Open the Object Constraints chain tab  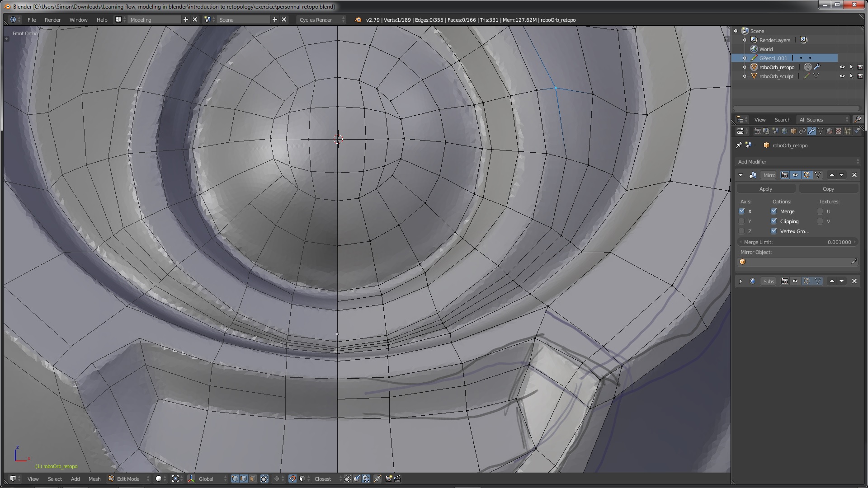[x=802, y=131]
